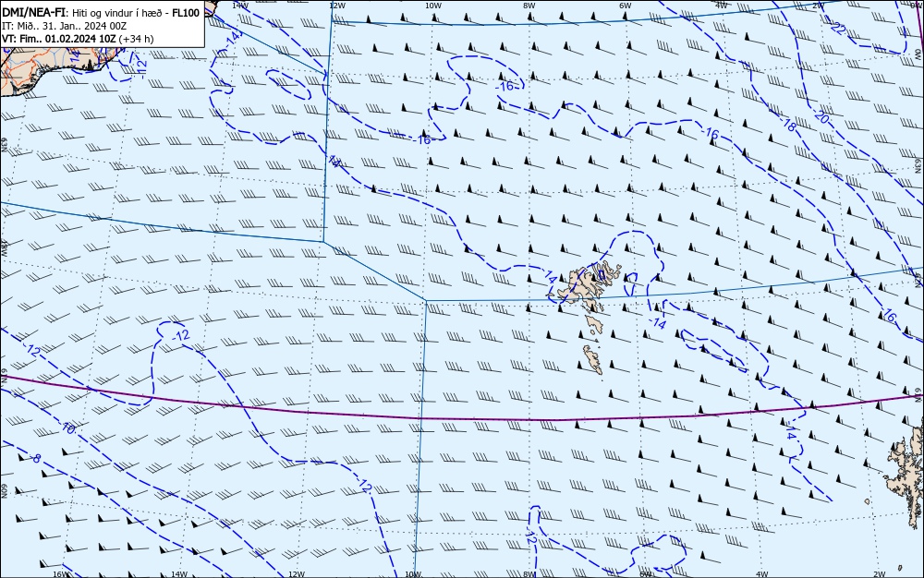The width and height of the screenshot is (924, 578).
Task: Click the -10 isotherm contour label
Action: (67, 427)
